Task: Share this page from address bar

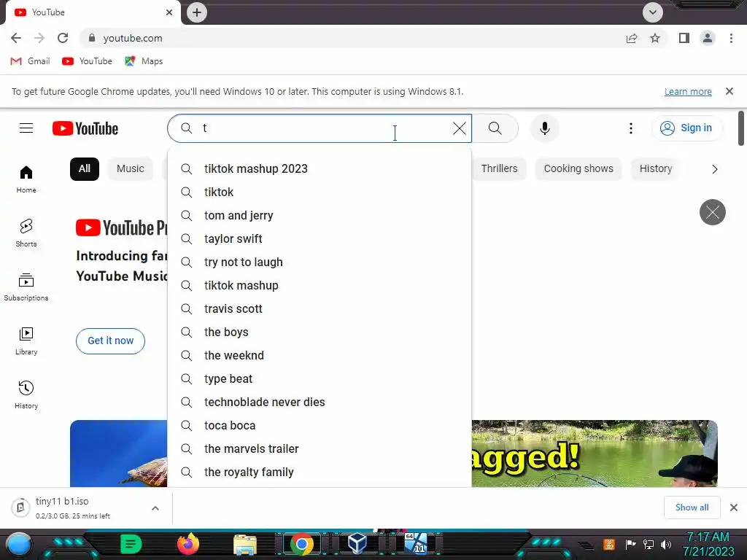Action: point(632,38)
